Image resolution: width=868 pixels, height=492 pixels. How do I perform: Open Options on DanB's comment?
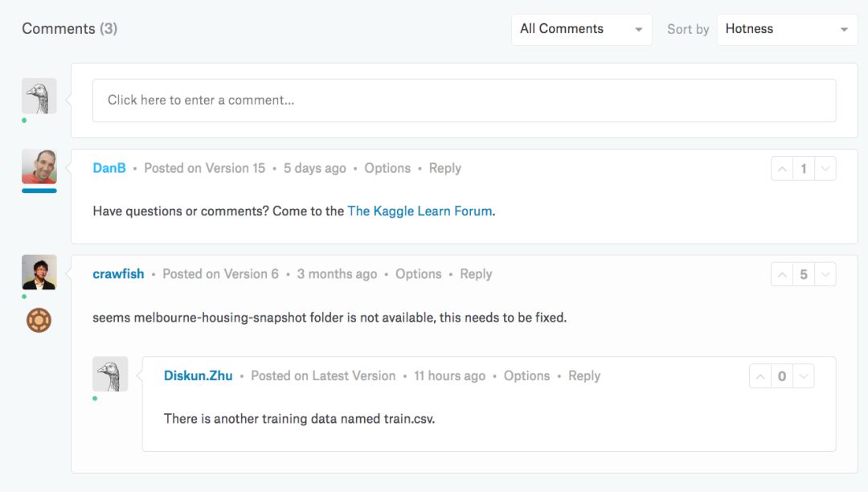pos(387,168)
